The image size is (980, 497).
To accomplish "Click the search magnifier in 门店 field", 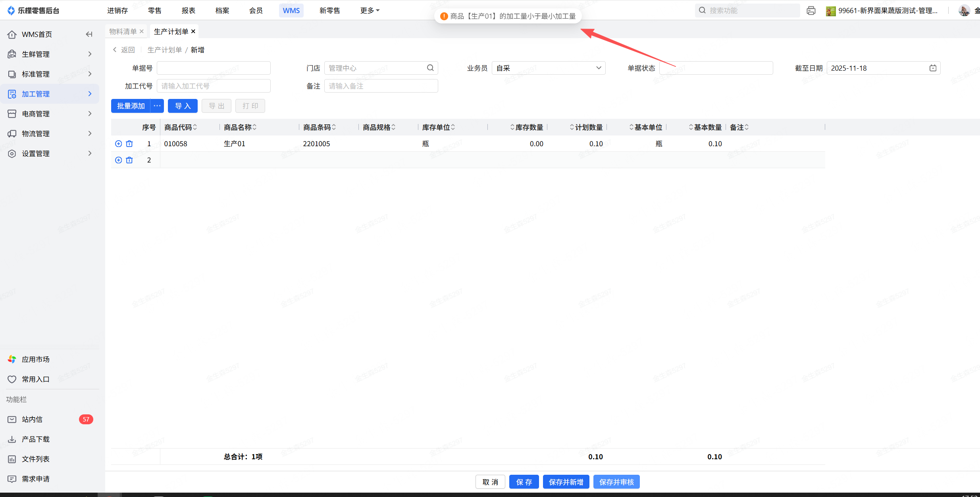I will click(430, 68).
